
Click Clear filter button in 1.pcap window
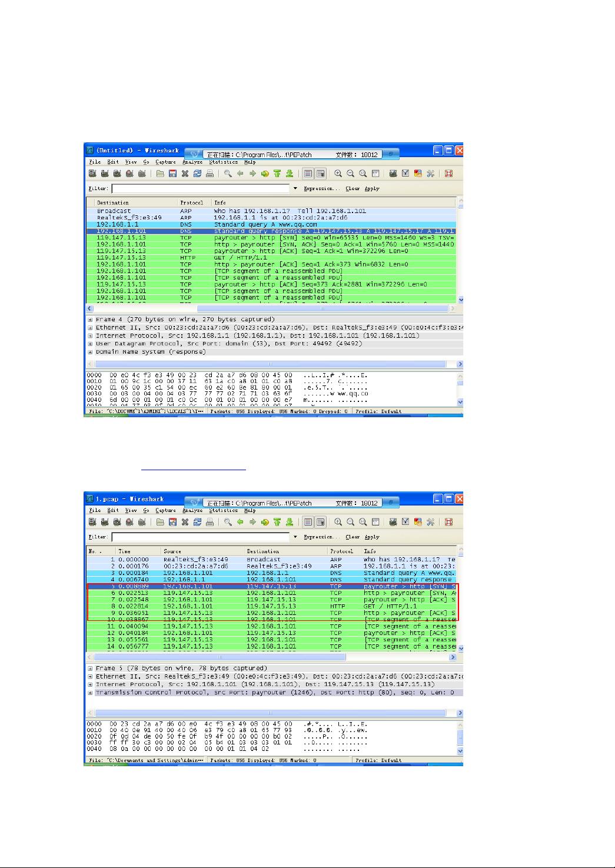click(353, 537)
